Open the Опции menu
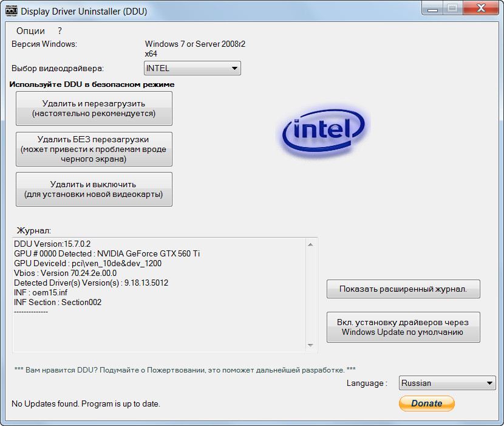The width and height of the screenshot is (504, 426). [x=30, y=30]
